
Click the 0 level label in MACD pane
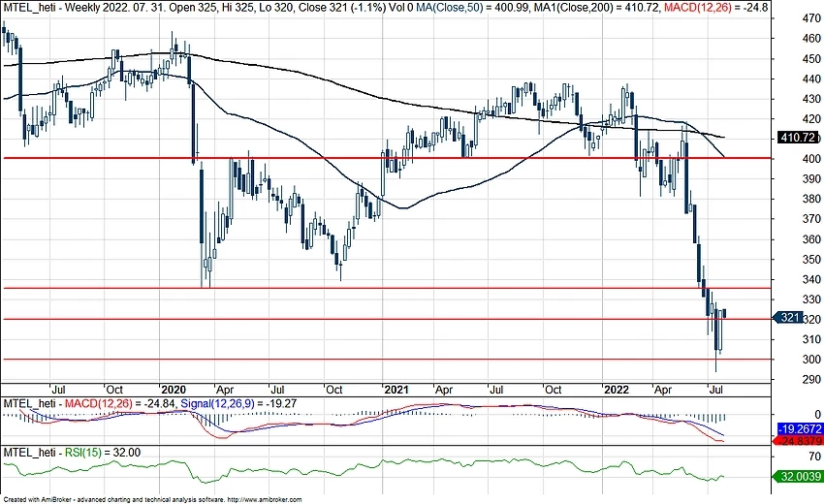pyautogui.click(x=818, y=415)
